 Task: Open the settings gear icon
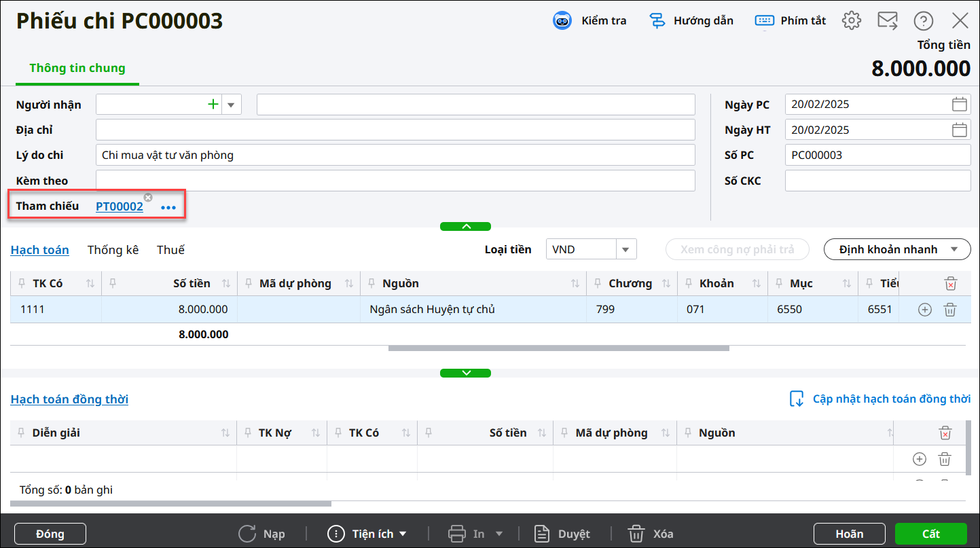coord(851,20)
